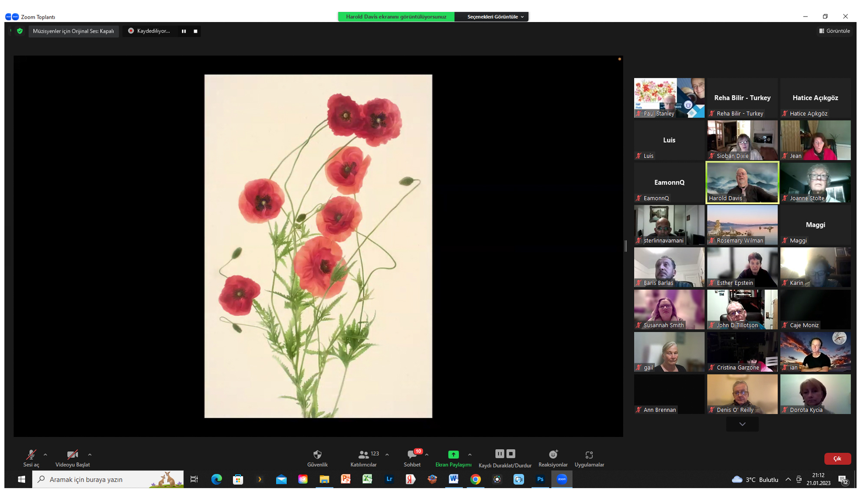This screenshot has height=500, width=868.
Task: Select Hatice Açıkgöz participant tile
Action: [x=815, y=98]
